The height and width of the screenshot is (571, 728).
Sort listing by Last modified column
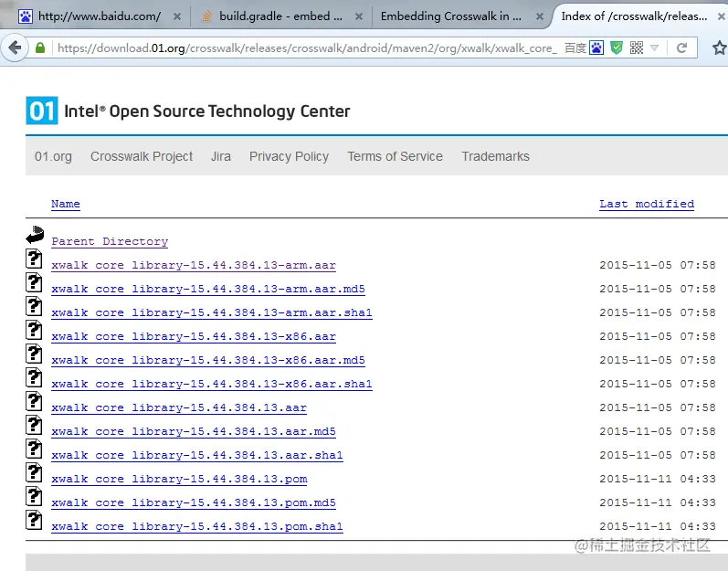click(647, 204)
